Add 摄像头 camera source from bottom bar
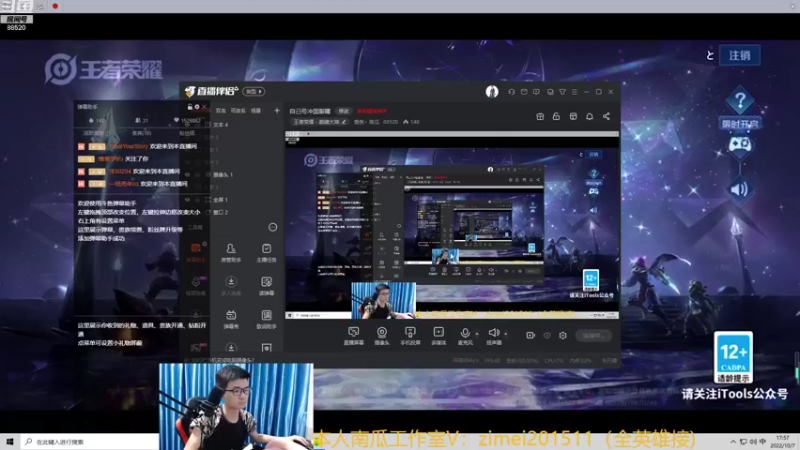The height and width of the screenshot is (450, 800). coord(382,336)
